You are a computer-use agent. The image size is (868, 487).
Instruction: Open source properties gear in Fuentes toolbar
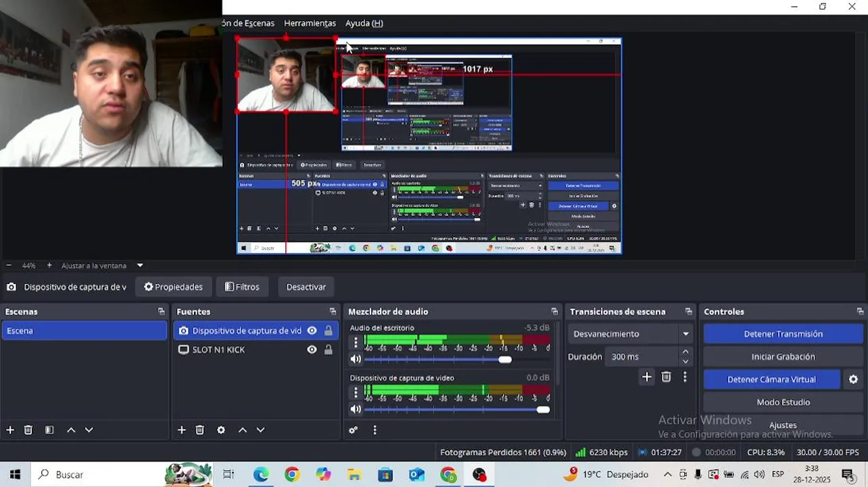221,430
